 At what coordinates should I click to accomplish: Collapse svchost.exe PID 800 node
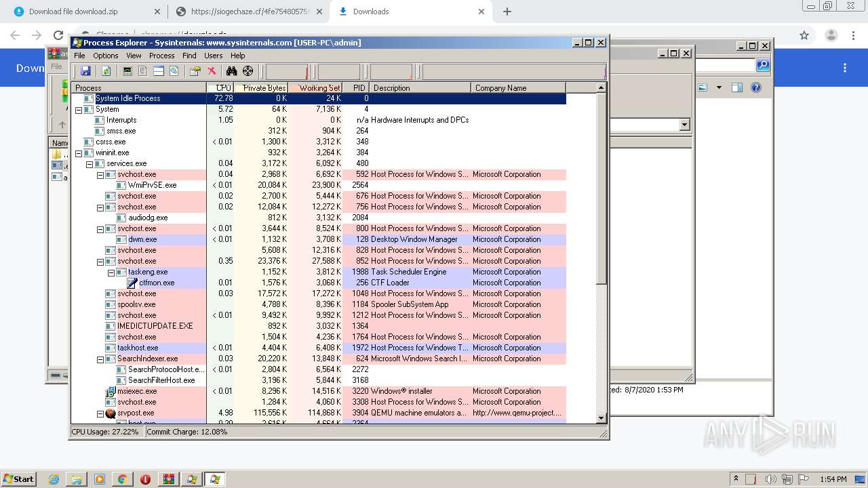tap(100, 228)
